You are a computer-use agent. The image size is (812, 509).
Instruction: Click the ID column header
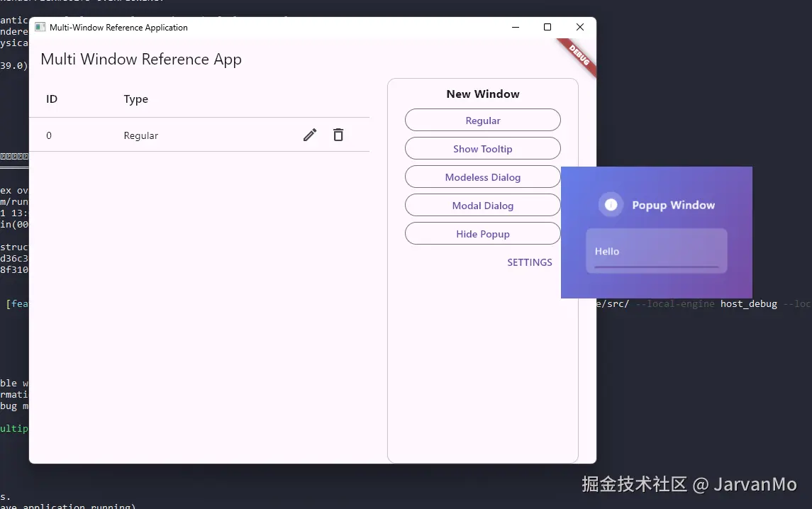(x=52, y=99)
